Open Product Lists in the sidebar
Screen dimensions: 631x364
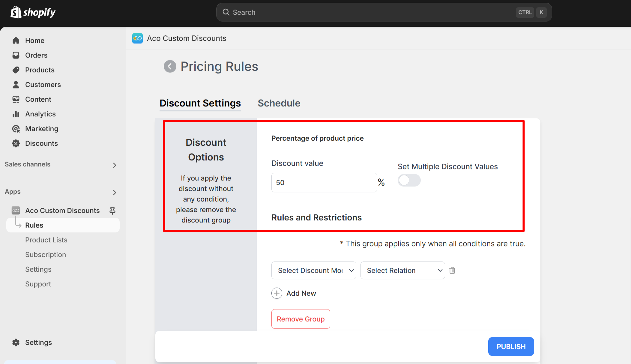[x=46, y=240]
